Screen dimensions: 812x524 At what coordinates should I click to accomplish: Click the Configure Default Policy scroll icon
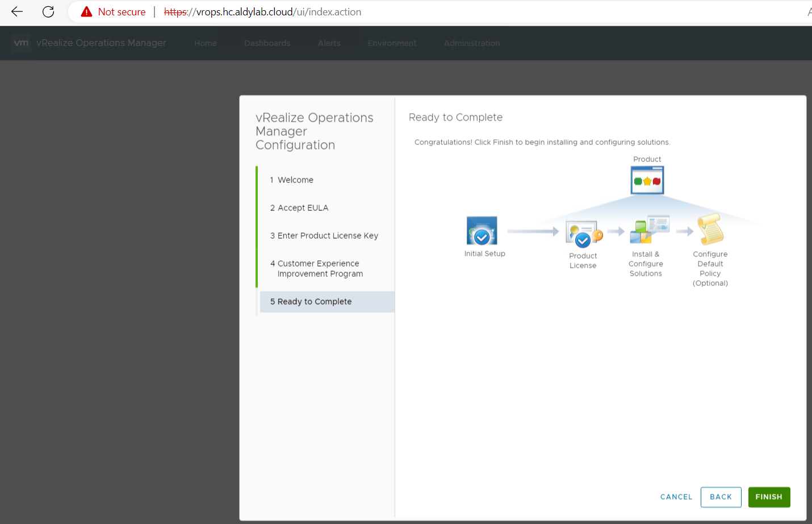pyautogui.click(x=710, y=230)
